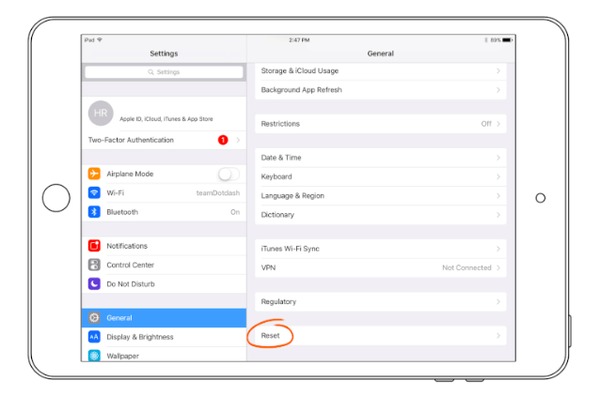
Task: Tap the Bluetooth 'On' status
Action: click(x=235, y=212)
